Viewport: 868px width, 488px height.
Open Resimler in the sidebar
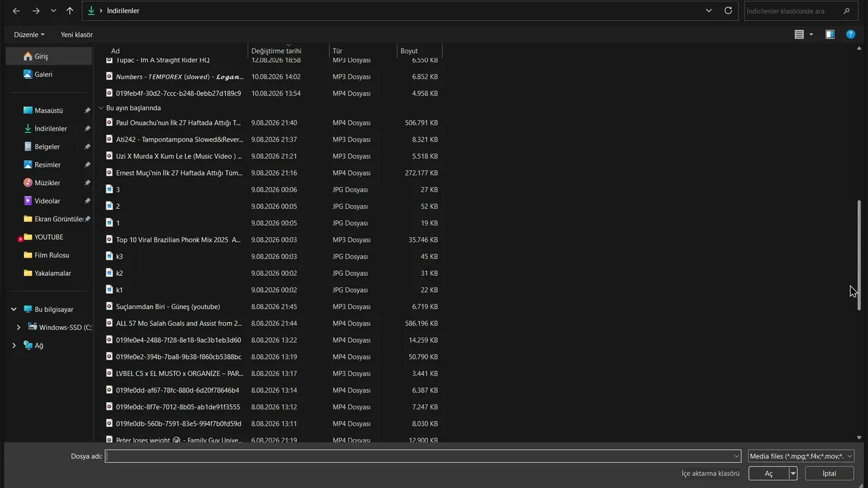pyautogui.click(x=49, y=165)
